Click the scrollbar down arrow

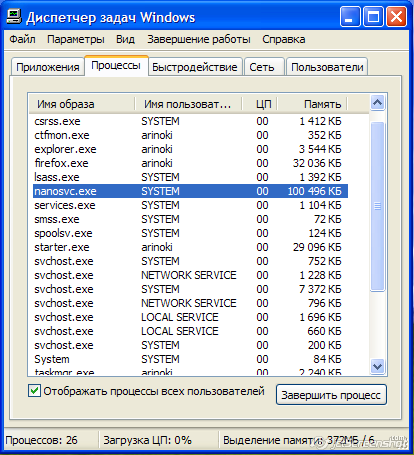coord(377,367)
